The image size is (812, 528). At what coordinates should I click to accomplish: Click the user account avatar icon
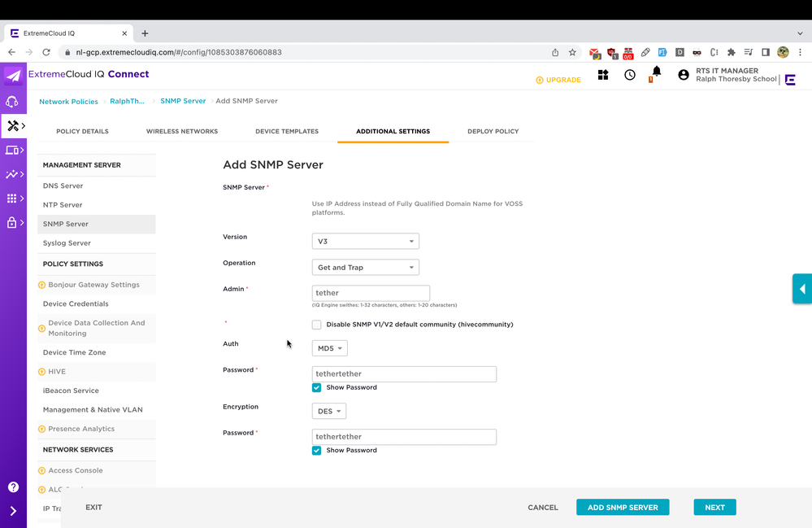click(683, 75)
